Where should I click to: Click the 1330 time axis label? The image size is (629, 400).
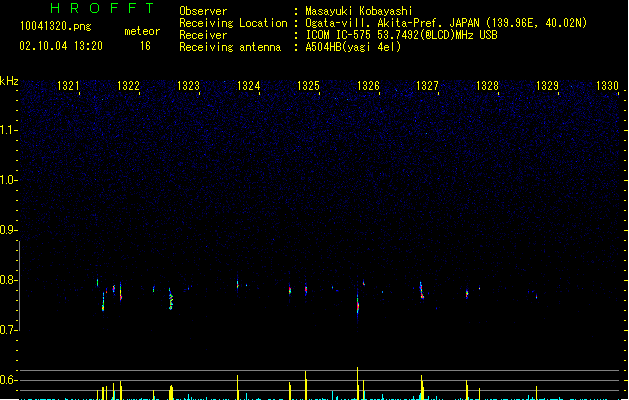[607, 86]
